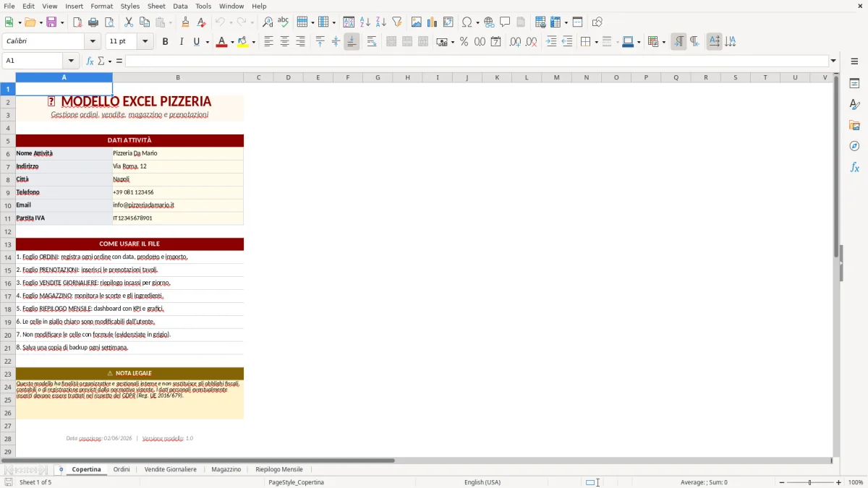The height and width of the screenshot is (488, 868).
Task: Open the Data menu
Action: click(180, 6)
